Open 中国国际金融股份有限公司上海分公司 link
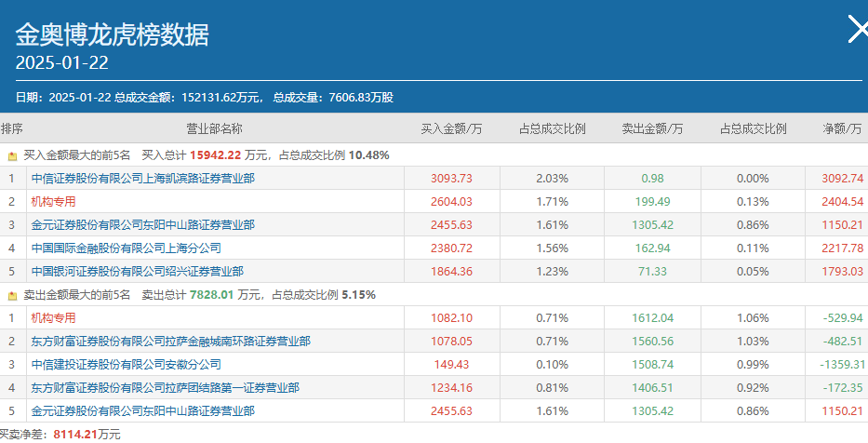The width and height of the screenshot is (868, 443). point(127,248)
